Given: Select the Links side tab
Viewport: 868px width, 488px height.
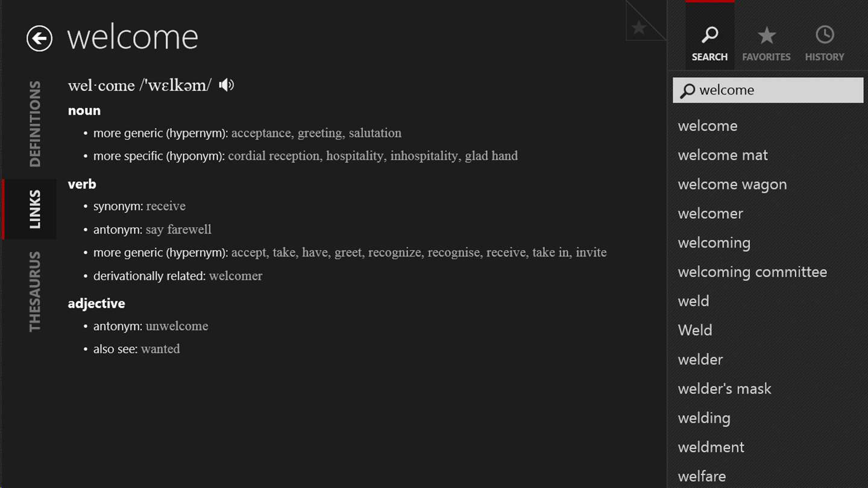Looking at the screenshot, I should click(x=35, y=209).
